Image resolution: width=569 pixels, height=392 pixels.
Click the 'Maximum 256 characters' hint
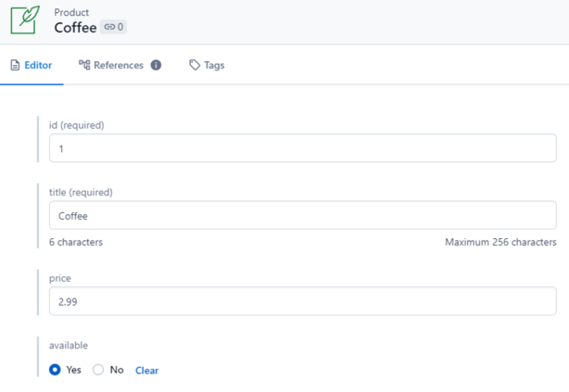click(500, 242)
